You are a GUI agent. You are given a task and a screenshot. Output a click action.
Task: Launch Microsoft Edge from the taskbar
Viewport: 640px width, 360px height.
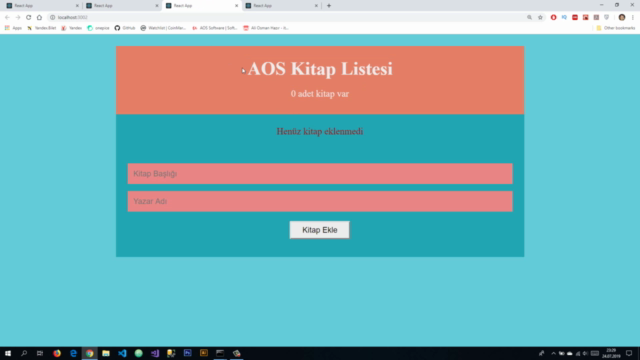(73, 353)
